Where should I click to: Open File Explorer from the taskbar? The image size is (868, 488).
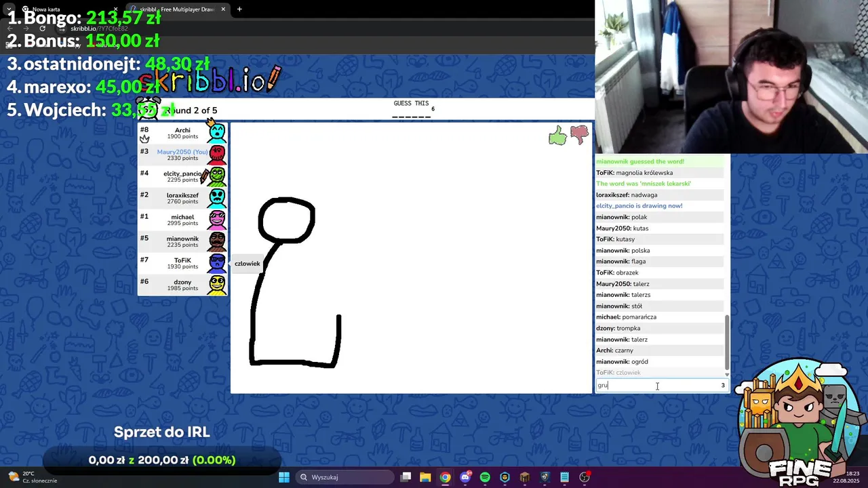click(425, 477)
